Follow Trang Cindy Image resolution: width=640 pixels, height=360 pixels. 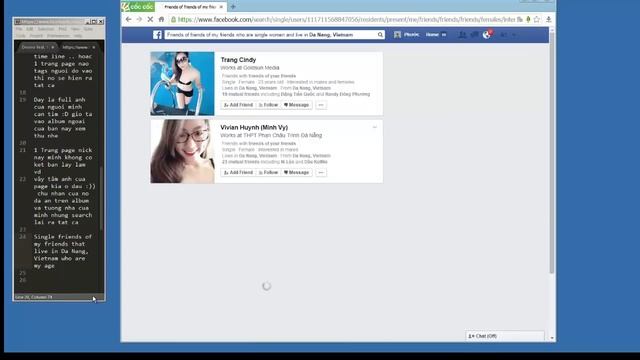point(268,105)
